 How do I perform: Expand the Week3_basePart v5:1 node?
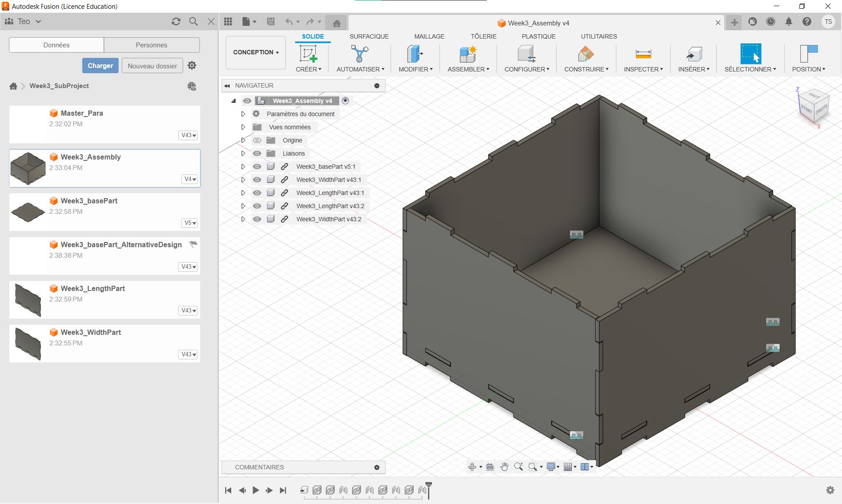[243, 167]
